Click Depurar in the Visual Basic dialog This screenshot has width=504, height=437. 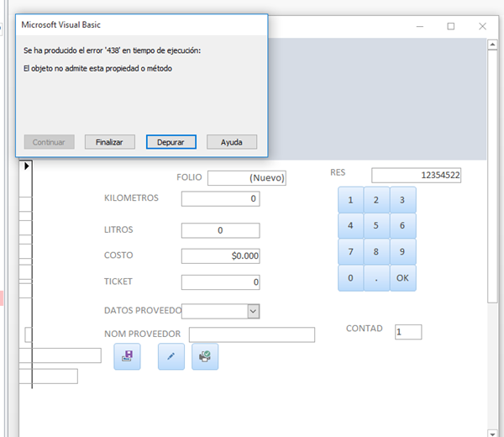(x=171, y=142)
